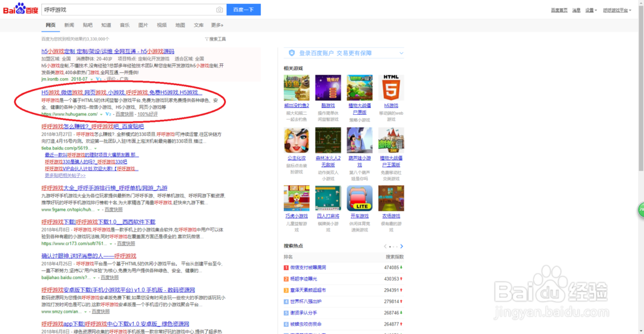
Task: Open 呼呼游戏大全 九游 result title
Action: click(104, 188)
